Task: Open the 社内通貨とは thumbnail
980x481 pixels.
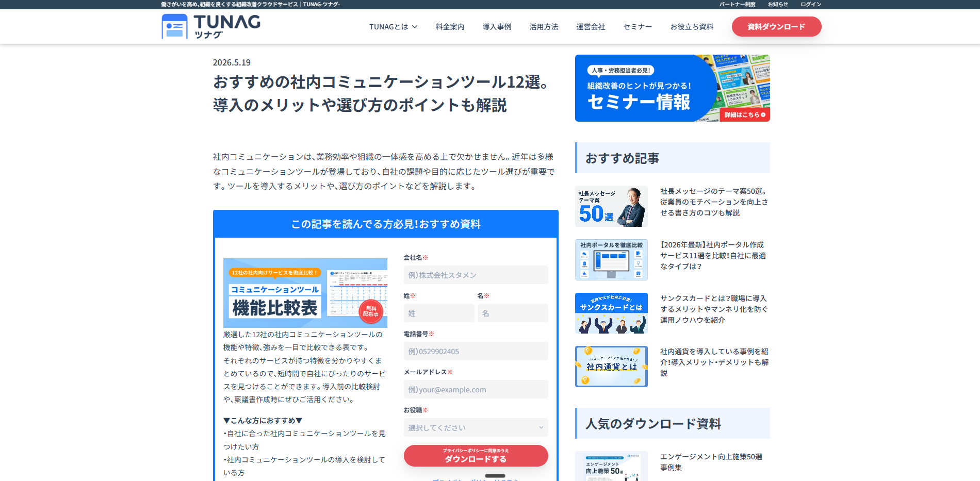Action: 611,367
